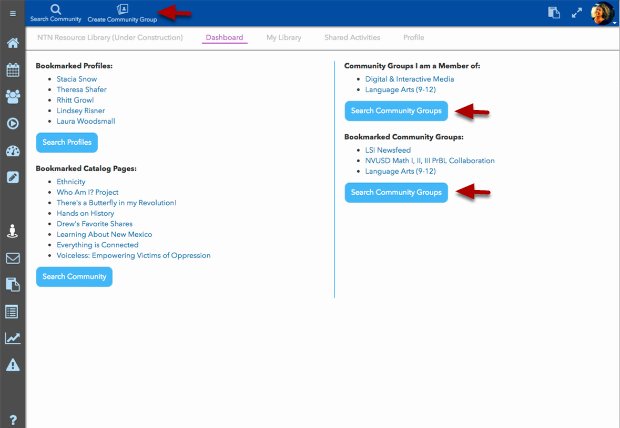
Task: Open Voiceless: Empowering Victims of Oppression
Action: click(x=133, y=255)
